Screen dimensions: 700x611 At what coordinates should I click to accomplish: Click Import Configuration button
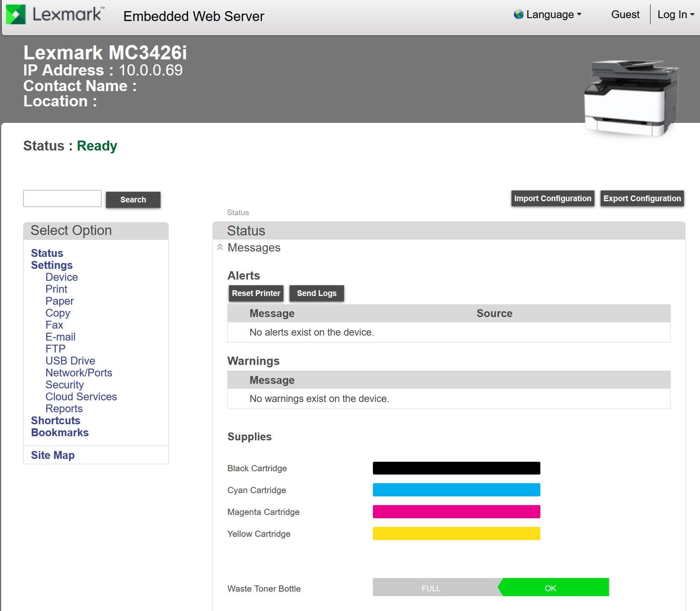point(552,199)
